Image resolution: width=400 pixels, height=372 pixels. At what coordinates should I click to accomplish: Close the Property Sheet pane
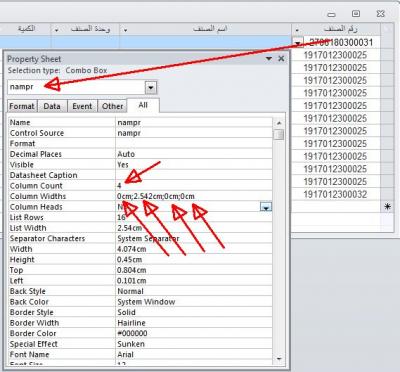coord(281,59)
